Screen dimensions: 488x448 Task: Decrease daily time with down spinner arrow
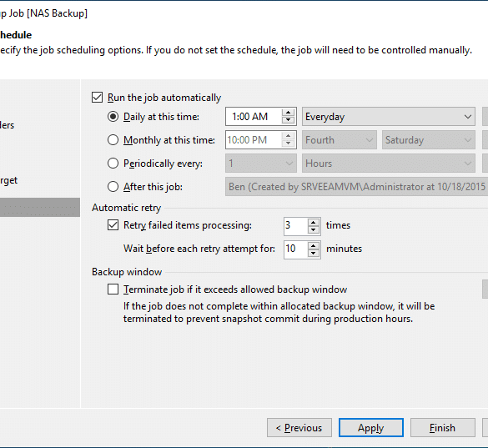(x=288, y=120)
